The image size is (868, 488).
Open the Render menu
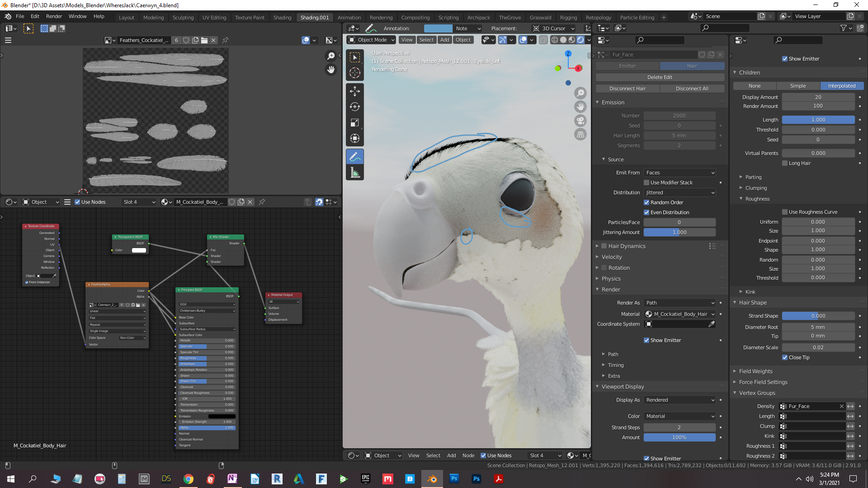54,16
